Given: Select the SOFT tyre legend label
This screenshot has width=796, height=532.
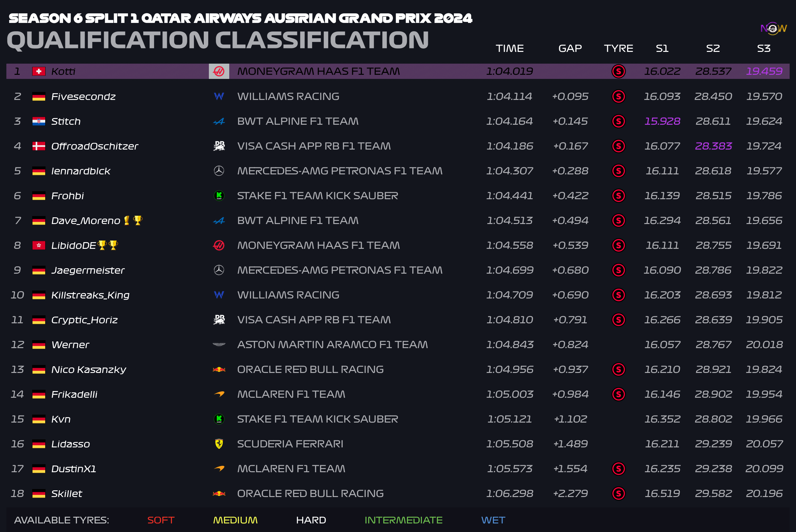Looking at the screenshot, I should pos(161,520).
